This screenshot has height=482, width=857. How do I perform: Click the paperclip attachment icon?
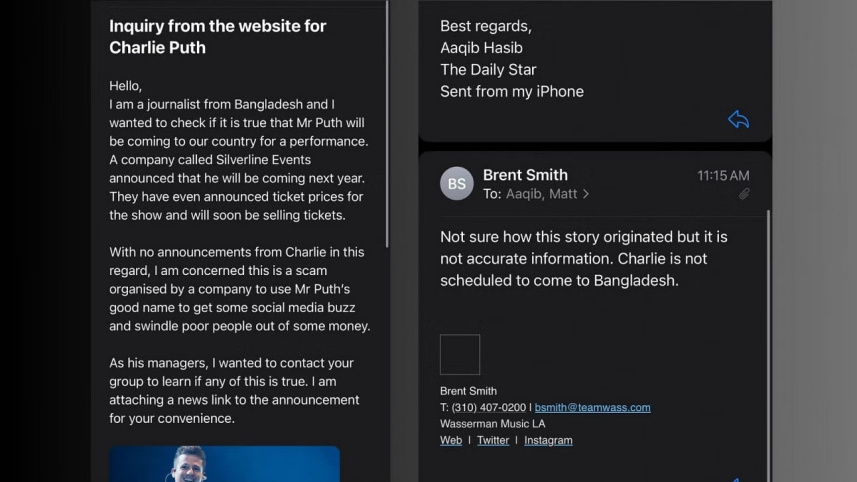pyautogui.click(x=744, y=194)
